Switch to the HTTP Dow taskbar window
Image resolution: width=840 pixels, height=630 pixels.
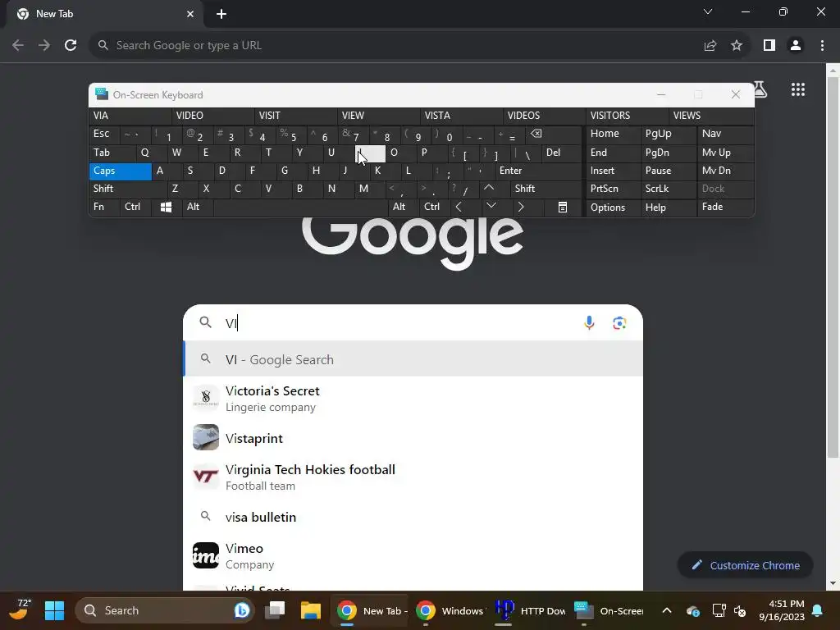[531, 610]
